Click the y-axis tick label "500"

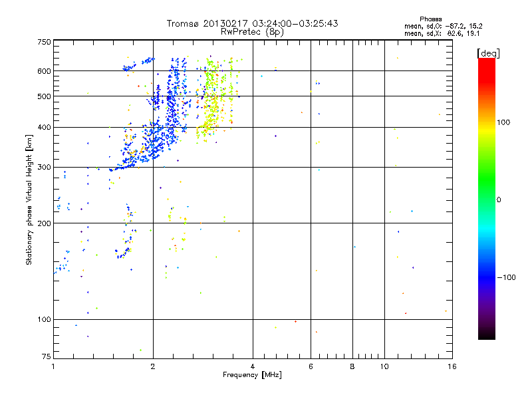[x=44, y=96]
